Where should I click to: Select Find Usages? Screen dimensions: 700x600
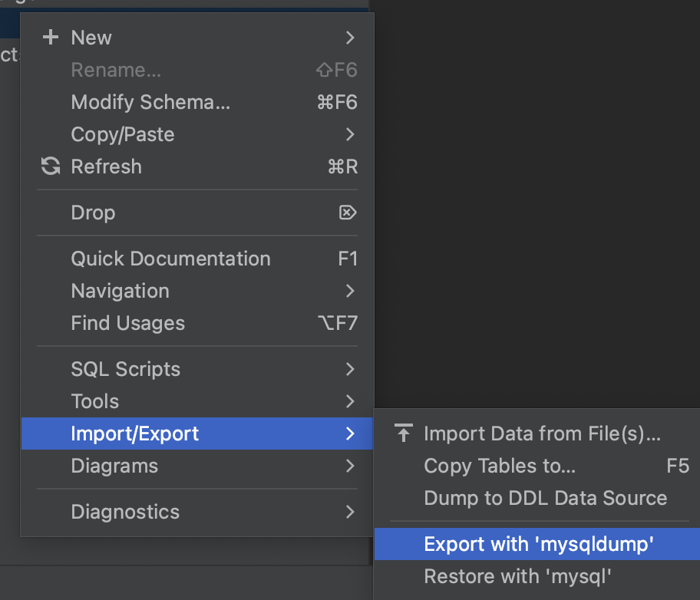point(196,323)
